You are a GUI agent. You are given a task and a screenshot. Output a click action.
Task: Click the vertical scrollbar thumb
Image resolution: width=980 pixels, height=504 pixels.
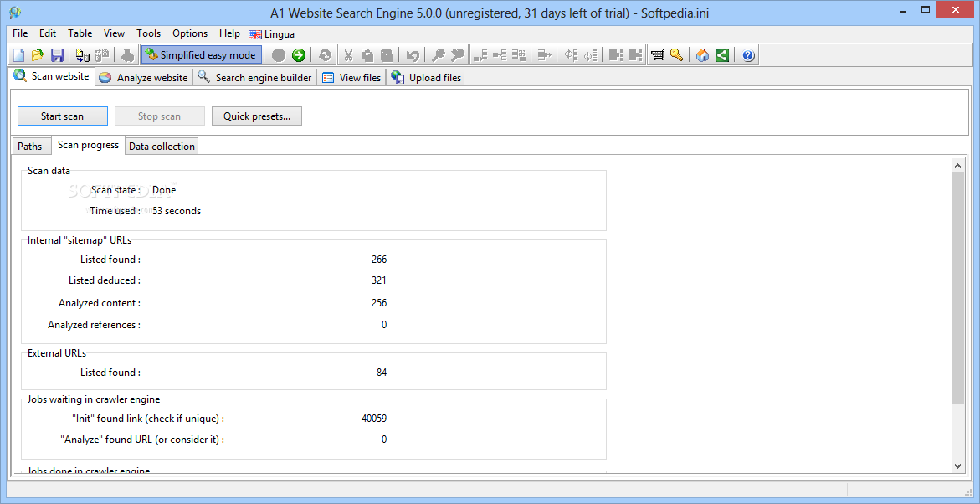[x=957, y=288]
